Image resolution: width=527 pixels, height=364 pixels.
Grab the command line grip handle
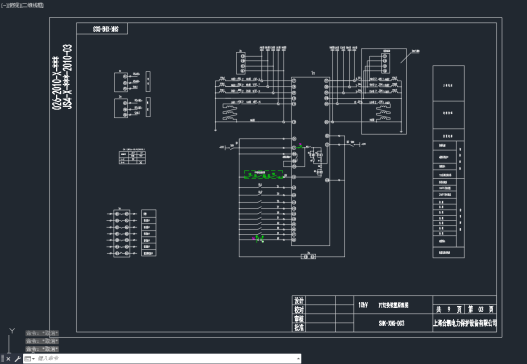click(x=2, y=359)
